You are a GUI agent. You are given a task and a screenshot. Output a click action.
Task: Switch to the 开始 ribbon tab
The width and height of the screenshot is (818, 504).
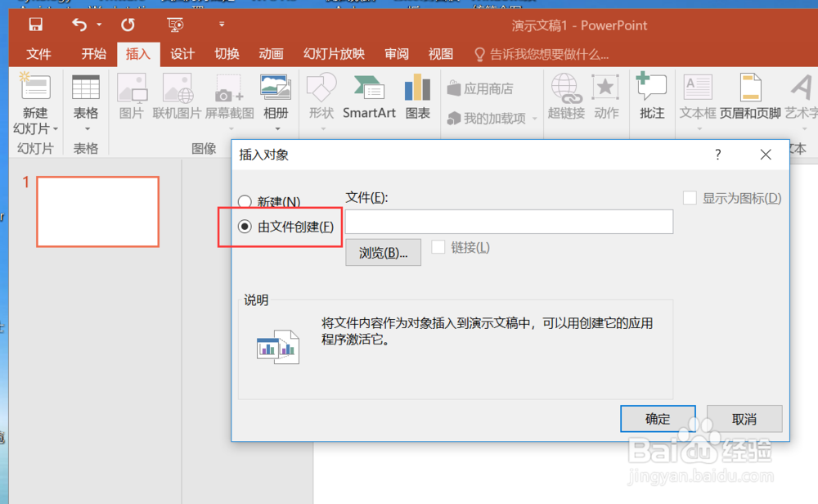[x=93, y=54]
